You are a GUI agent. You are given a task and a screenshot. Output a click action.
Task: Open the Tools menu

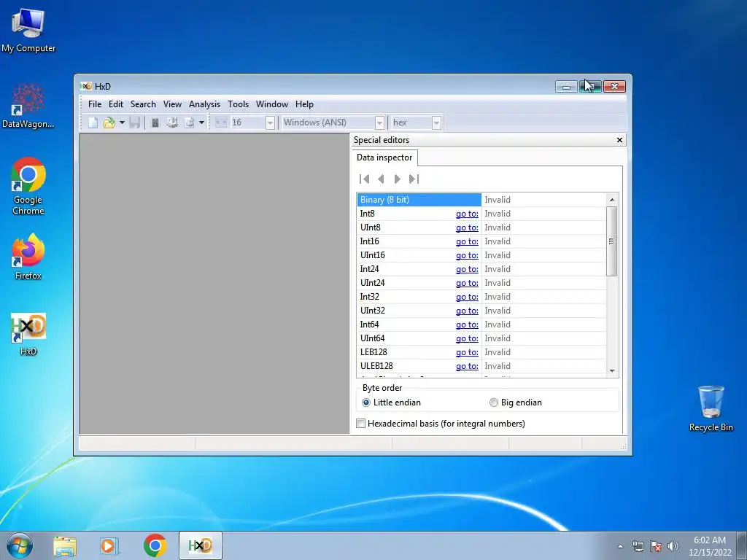point(238,104)
